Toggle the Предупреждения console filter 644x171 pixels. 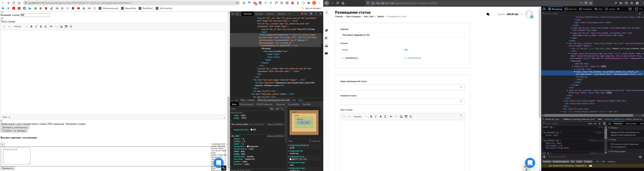[x=561, y=162]
